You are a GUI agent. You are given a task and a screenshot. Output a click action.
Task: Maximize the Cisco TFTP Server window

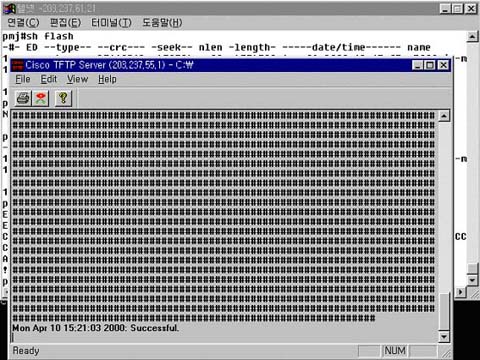430,65
